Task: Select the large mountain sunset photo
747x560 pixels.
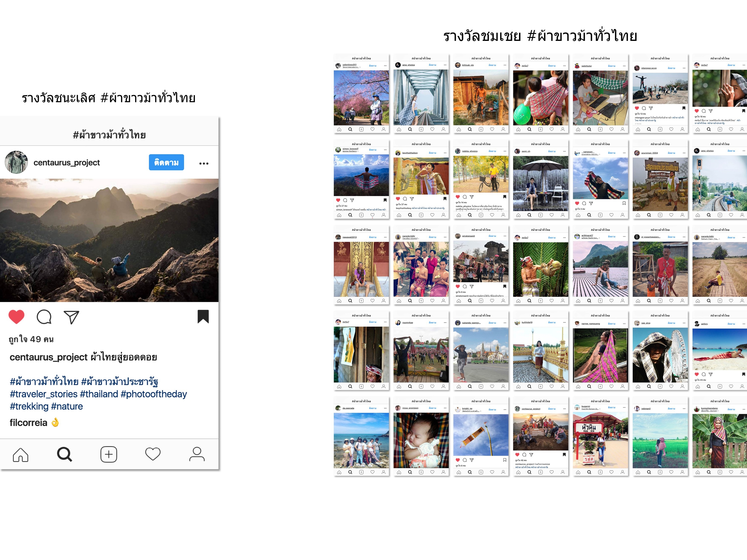Action: pyautogui.click(x=109, y=240)
